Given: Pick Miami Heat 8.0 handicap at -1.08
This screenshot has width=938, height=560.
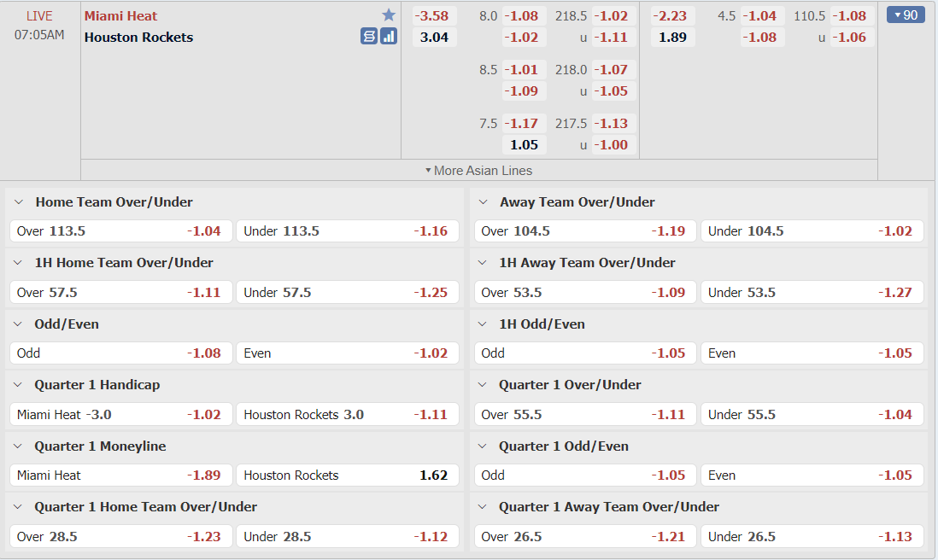Looking at the screenshot, I should pyautogui.click(x=524, y=15).
